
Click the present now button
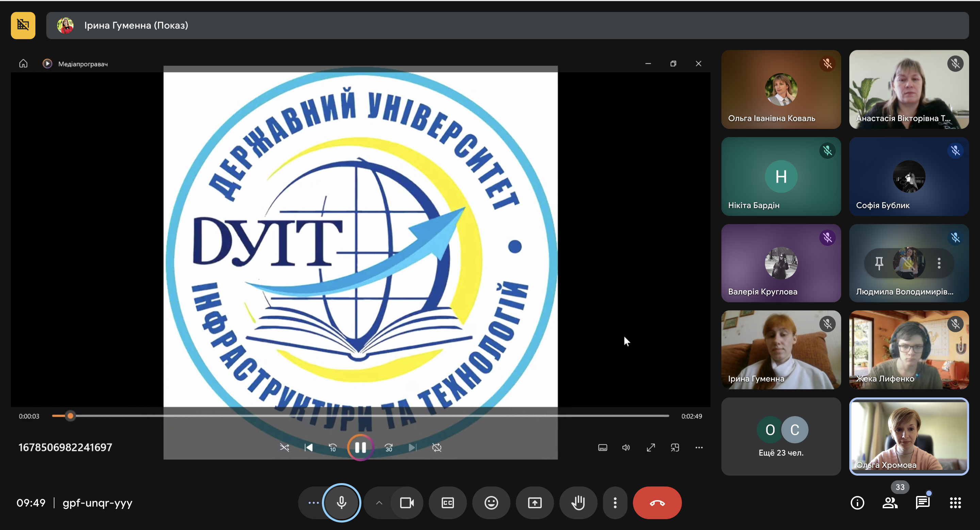[535, 503]
